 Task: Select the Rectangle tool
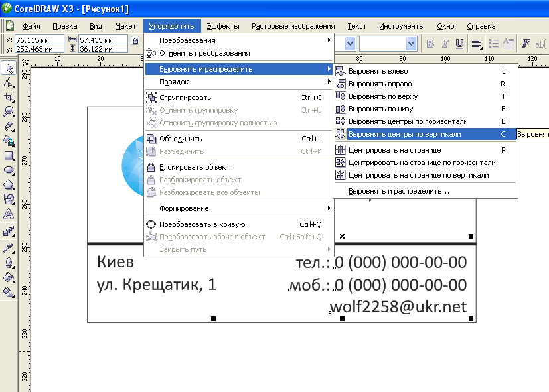click(x=9, y=156)
